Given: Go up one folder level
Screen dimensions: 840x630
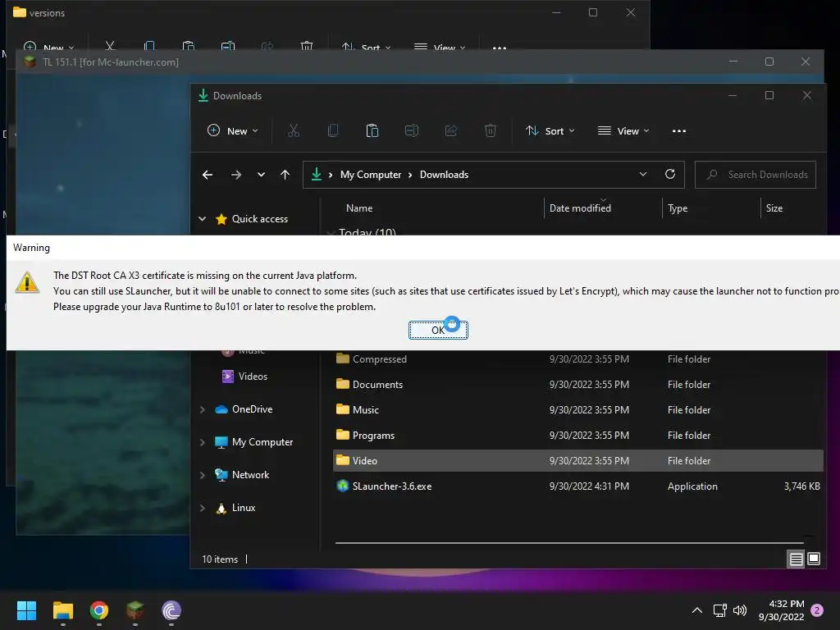Looking at the screenshot, I should click(x=285, y=175).
